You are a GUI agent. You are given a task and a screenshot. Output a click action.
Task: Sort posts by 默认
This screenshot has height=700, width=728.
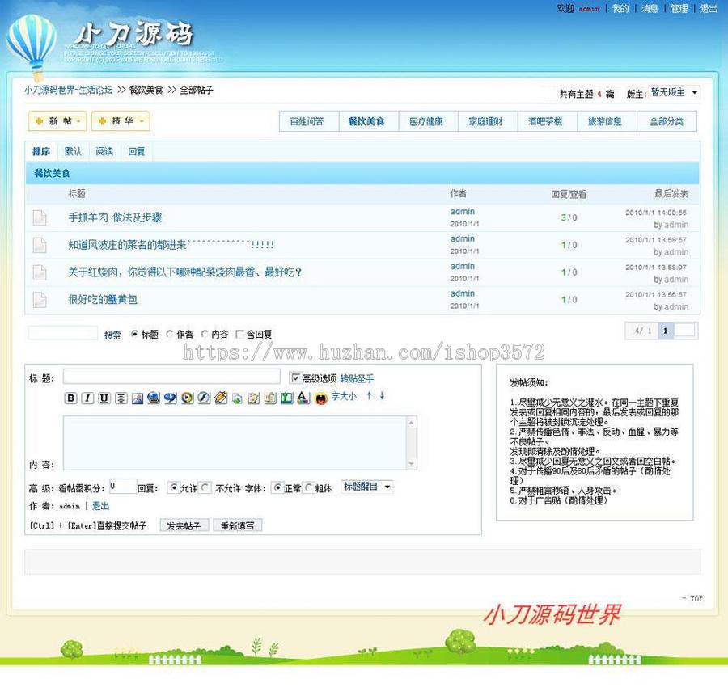[73, 151]
